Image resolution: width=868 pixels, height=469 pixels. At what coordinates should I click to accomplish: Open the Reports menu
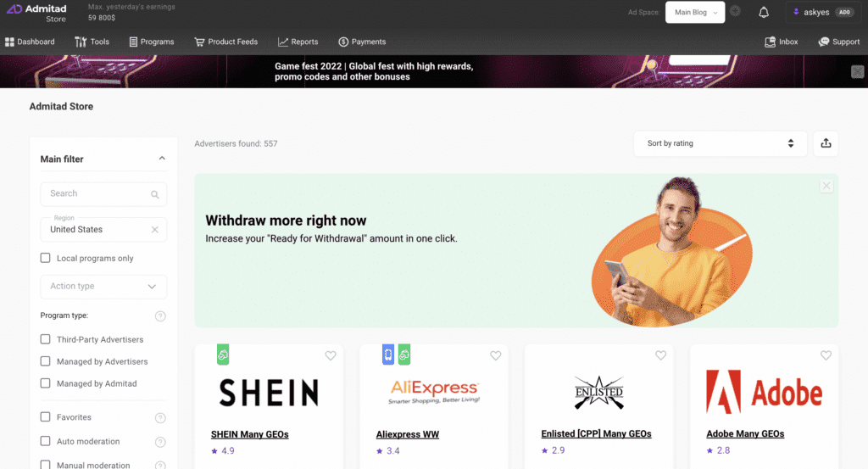[x=298, y=42]
